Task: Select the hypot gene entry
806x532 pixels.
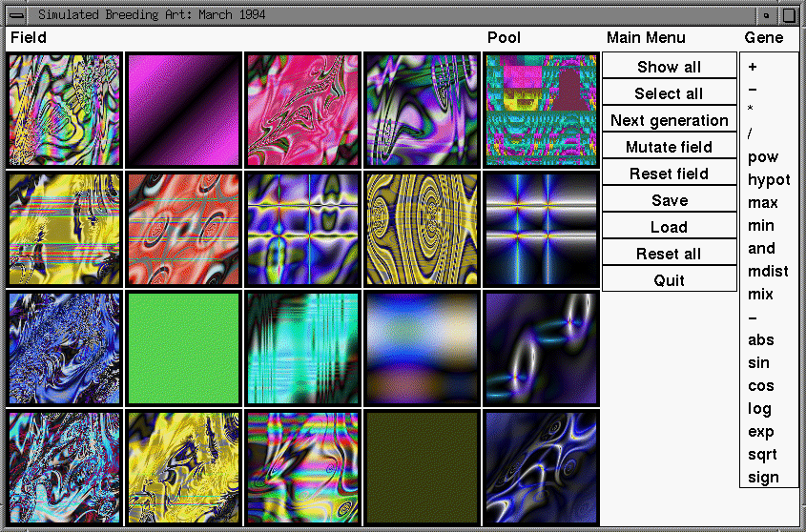Action: coord(769,180)
